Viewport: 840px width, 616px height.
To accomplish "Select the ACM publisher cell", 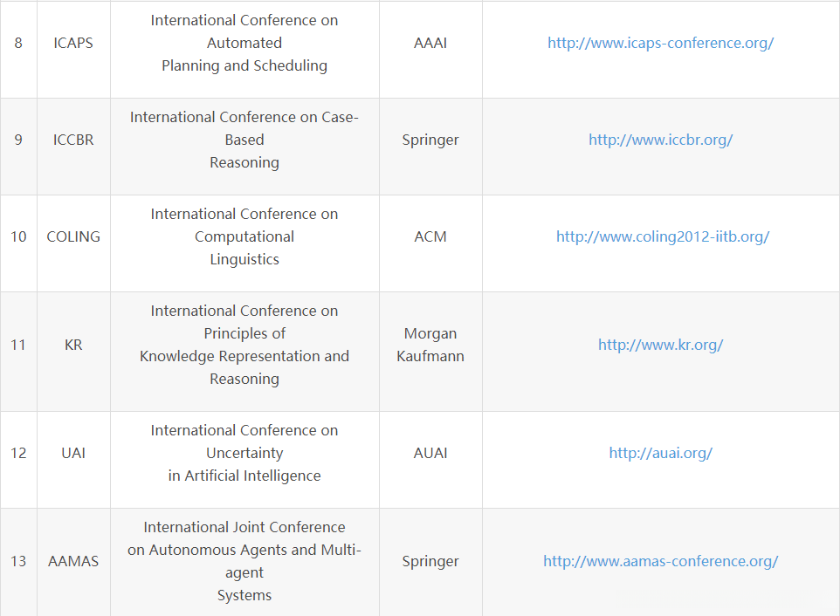I will [430, 236].
